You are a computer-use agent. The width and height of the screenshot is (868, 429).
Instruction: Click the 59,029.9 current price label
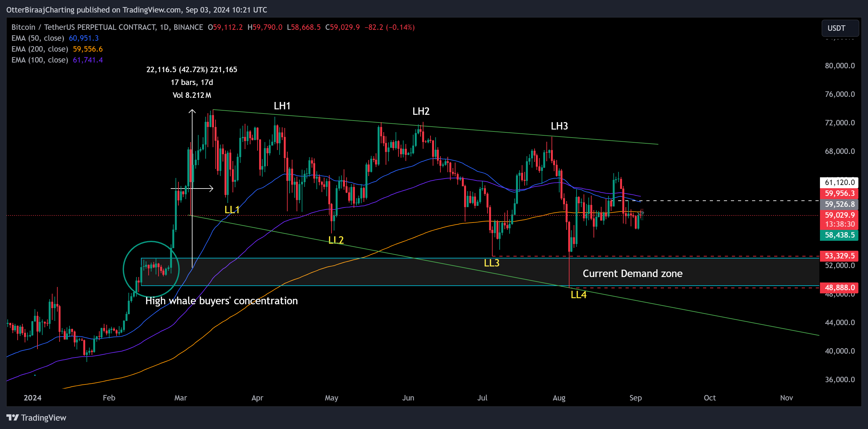coord(839,215)
